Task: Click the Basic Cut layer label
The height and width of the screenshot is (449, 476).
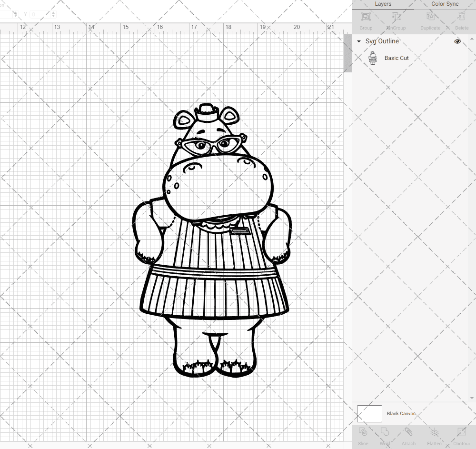Action: tap(397, 58)
